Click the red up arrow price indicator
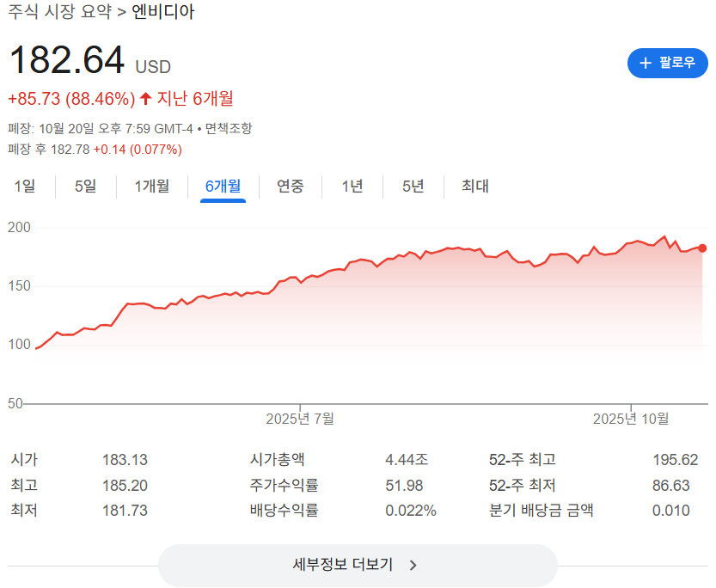716x588 pixels. tap(145, 99)
